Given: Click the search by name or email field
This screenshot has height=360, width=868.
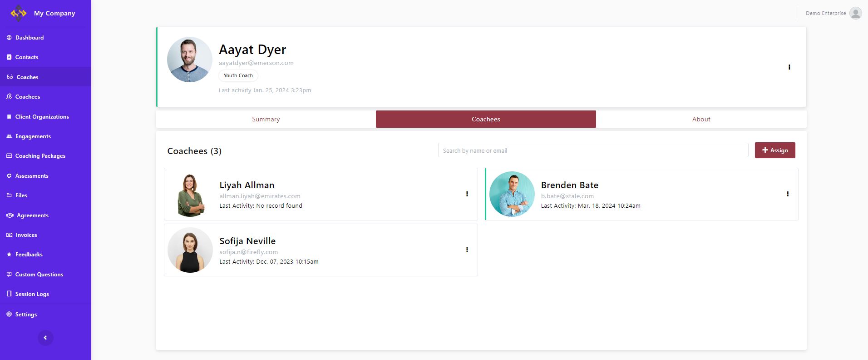Looking at the screenshot, I should click(x=592, y=150).
